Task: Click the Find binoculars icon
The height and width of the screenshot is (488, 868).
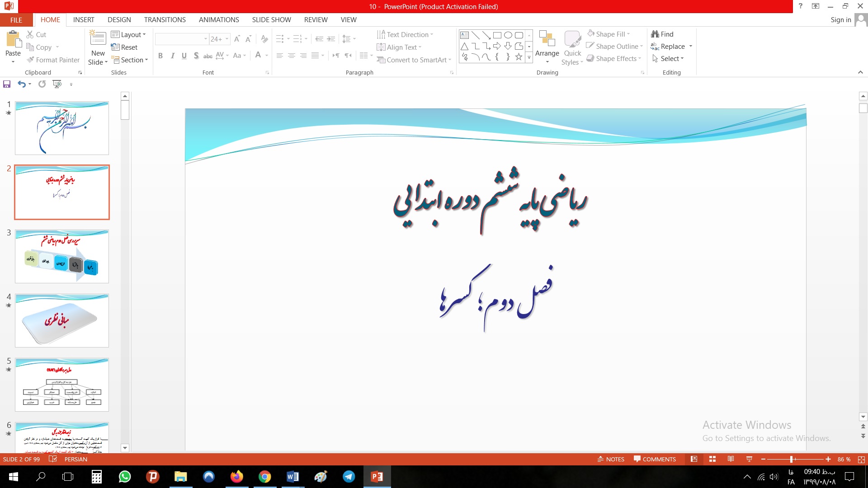Action: (655, 34)
